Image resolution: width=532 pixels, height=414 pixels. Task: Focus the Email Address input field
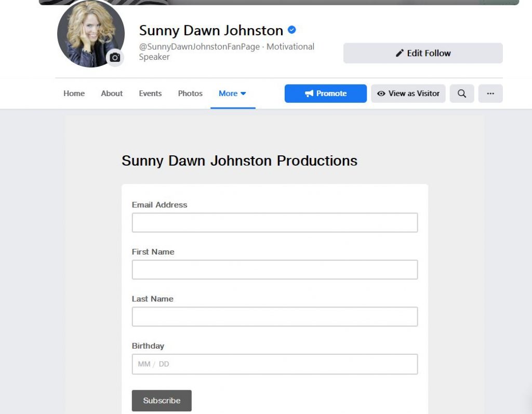click(x=274, y=223)
